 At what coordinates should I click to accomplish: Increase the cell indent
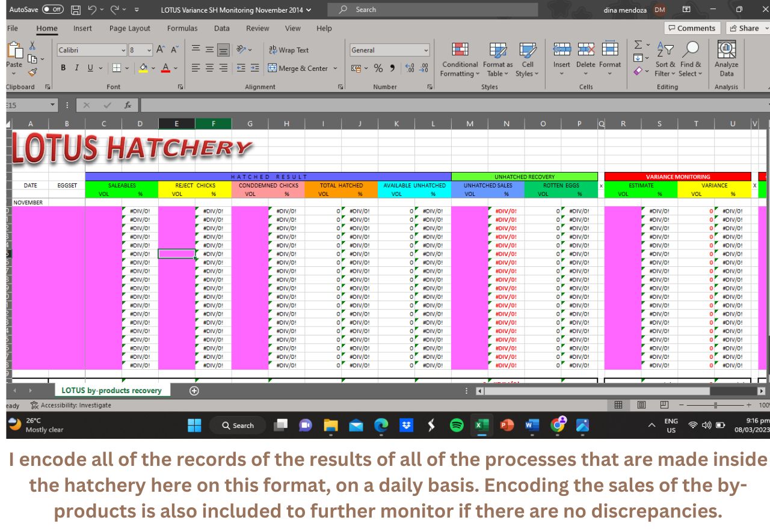coord(255,69)
